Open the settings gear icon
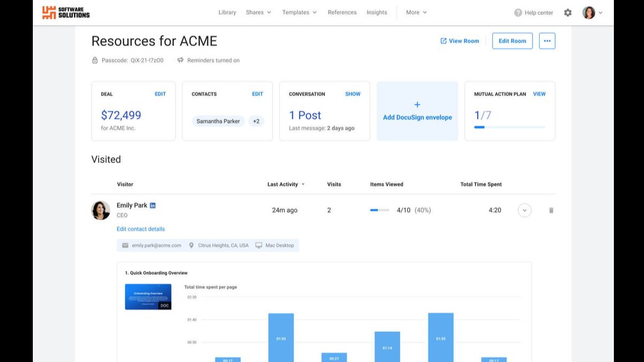The width and height of the screenshot is (644, 362). coord(568,12)
